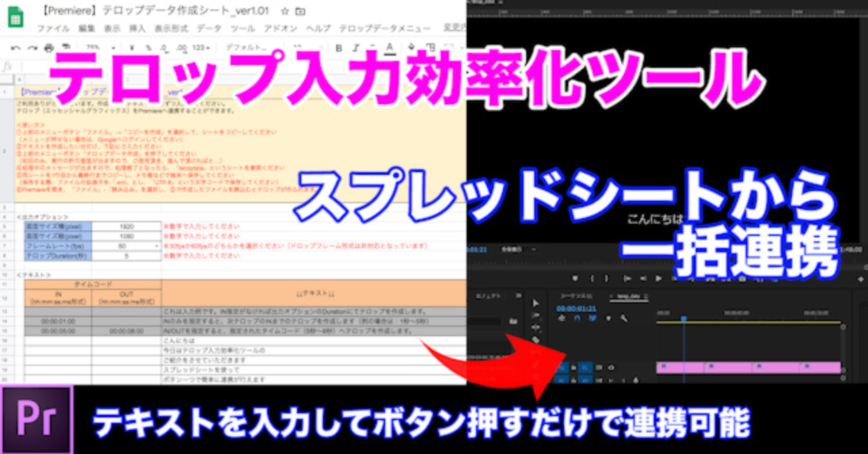This screenshot has width=868, height=454.
Task: Toggle V1 track targeting on the video track
Action: (585, 367)
